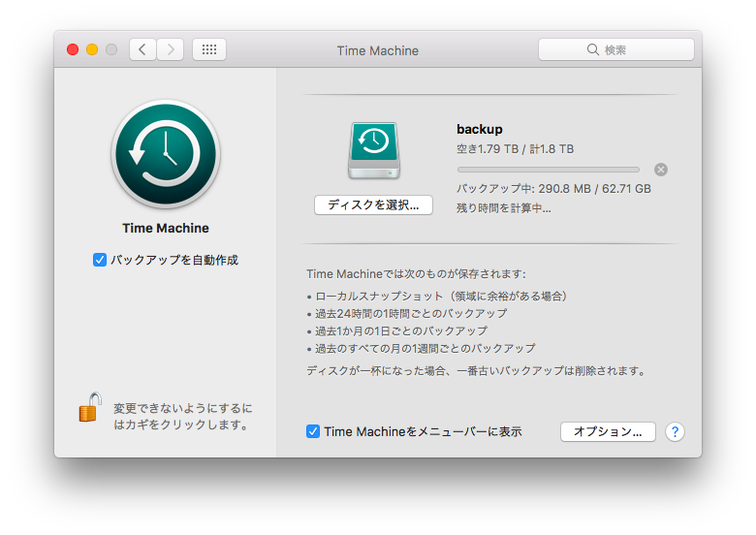This screenshot has width=756, height=535.
Task: Close the window with red button
Action: 73,49
